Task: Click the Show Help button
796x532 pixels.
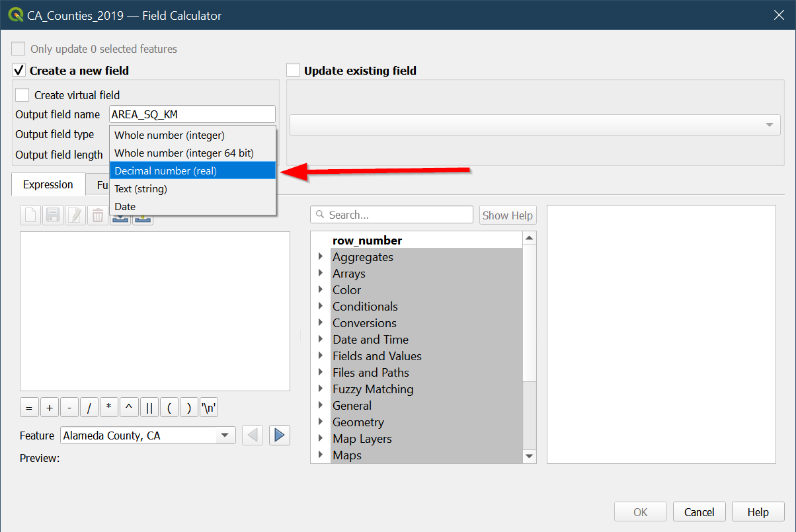Action: point(507,215)
